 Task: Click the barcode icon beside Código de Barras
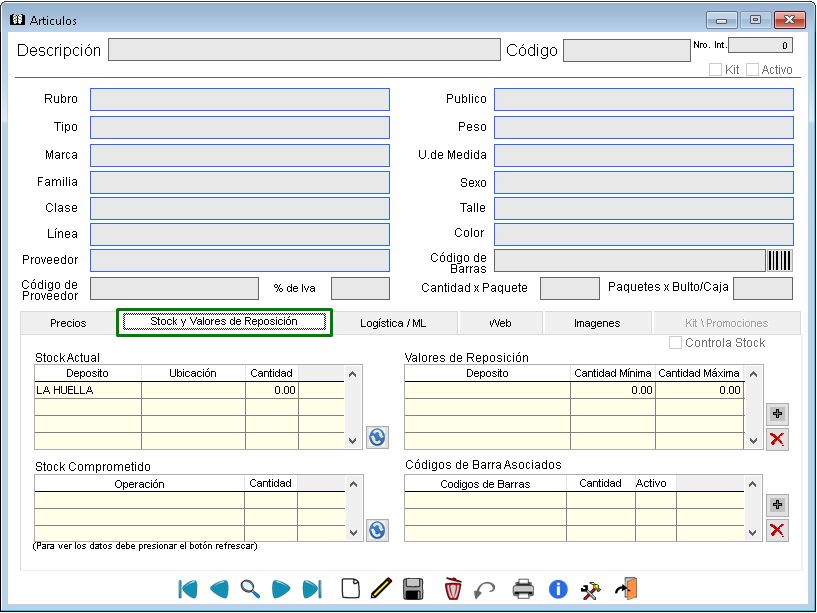coord(780,261)
